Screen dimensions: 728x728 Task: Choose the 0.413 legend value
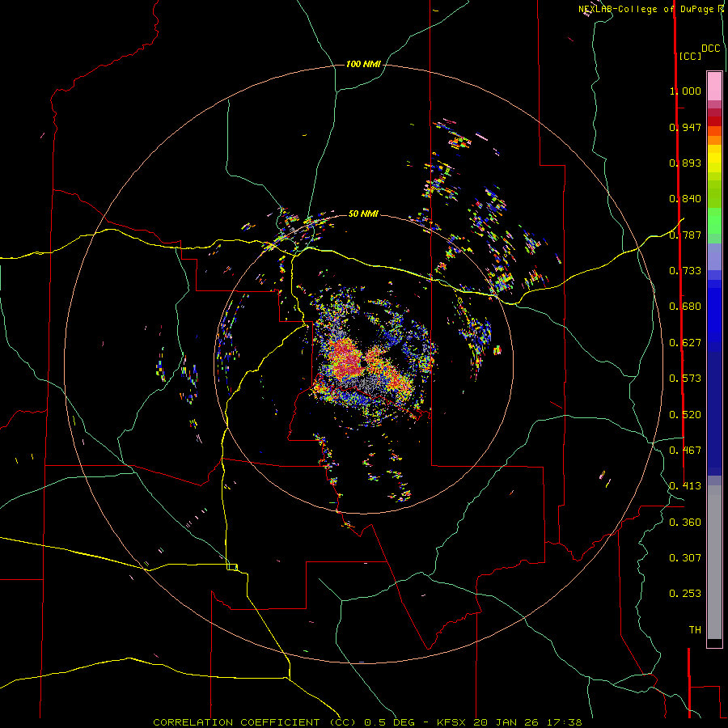coord(685,486)
